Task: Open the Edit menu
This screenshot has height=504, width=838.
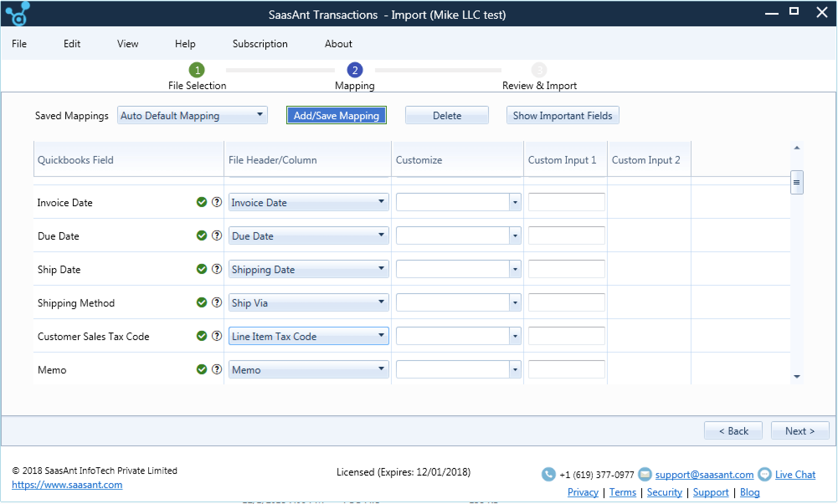Action: point(72,43)
